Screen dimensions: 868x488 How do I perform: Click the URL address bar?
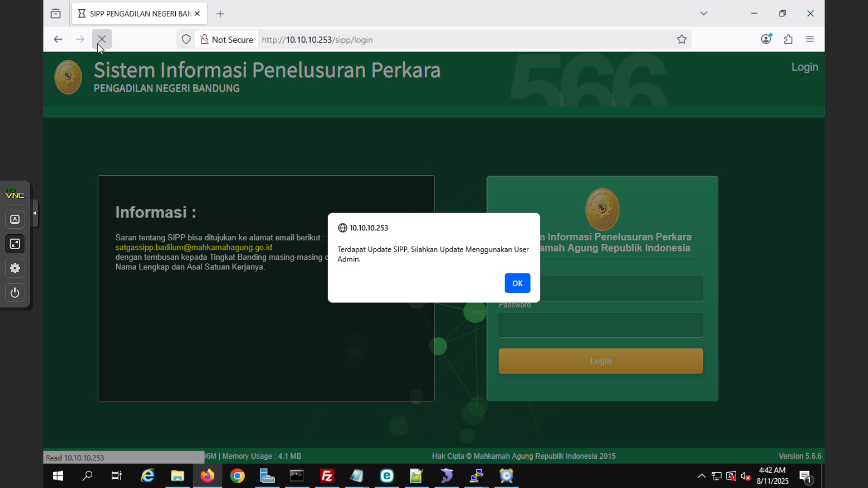click(461, 40)
